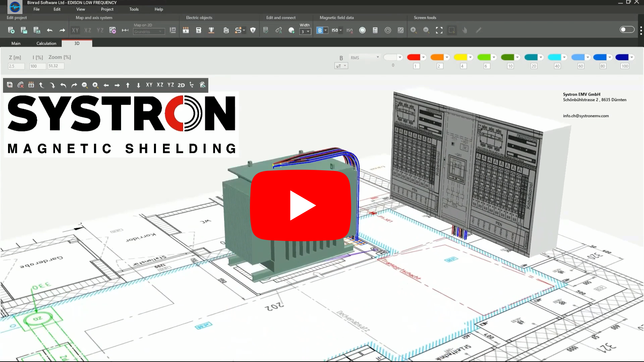Click the Z [m] input field showing 2.5
The height and width of the screenshot is (362, 644).
click(16, 66)
